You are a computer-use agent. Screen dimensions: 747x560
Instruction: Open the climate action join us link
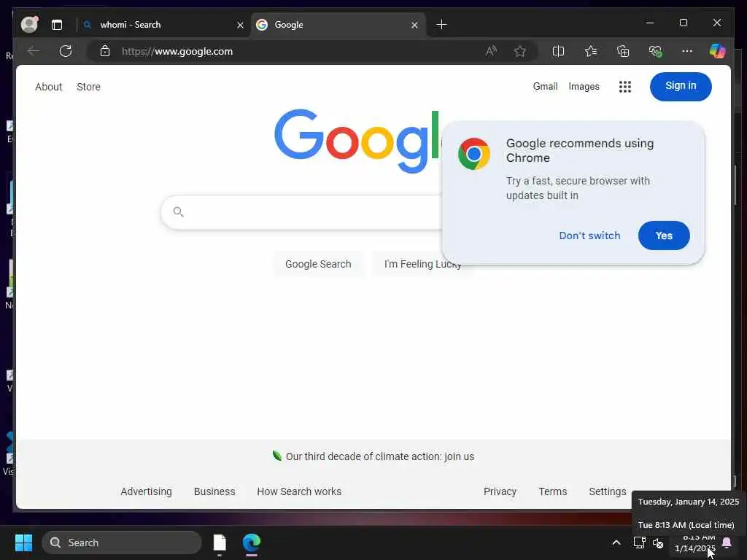[x=379, y=456]
